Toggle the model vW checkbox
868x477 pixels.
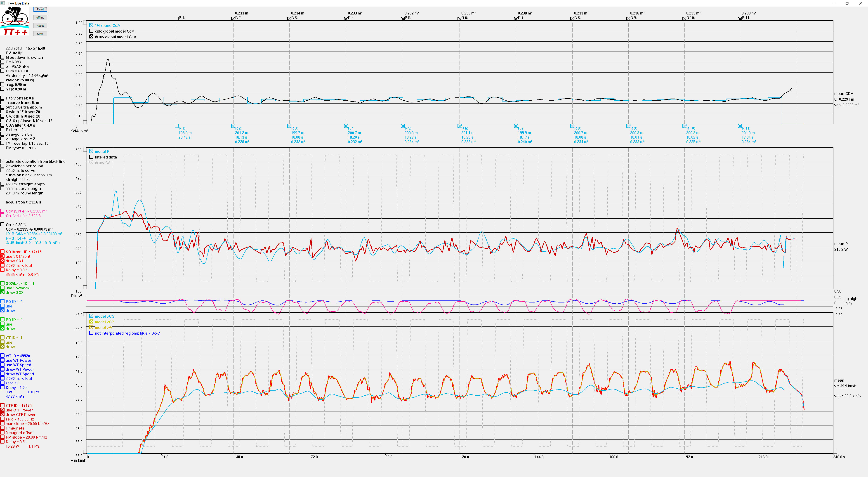point(91,327)
